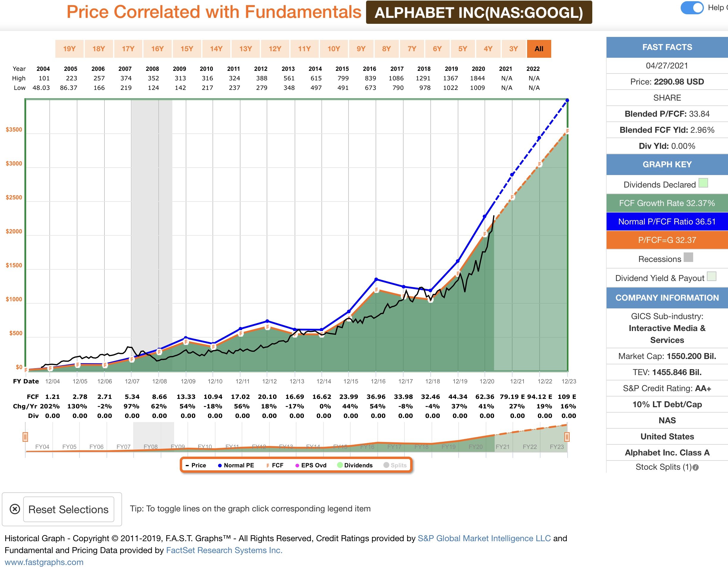Click the Stock Splits info icon

click(x=696, y=467)
